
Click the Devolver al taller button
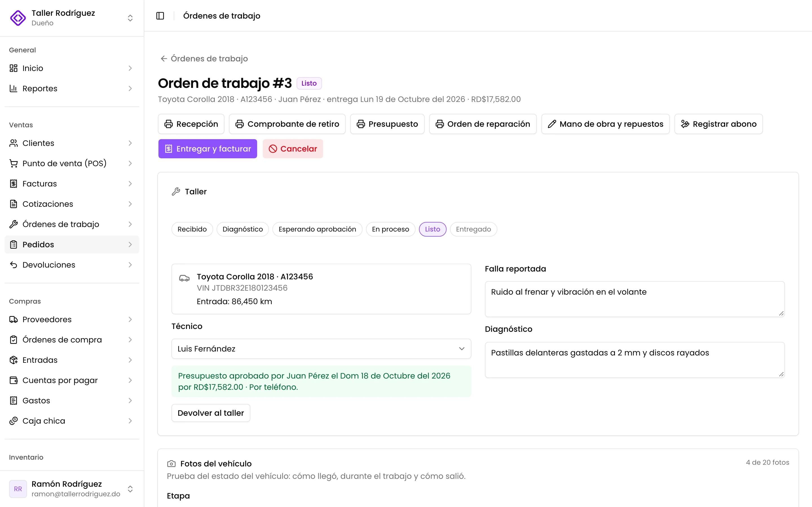(211, 413)
